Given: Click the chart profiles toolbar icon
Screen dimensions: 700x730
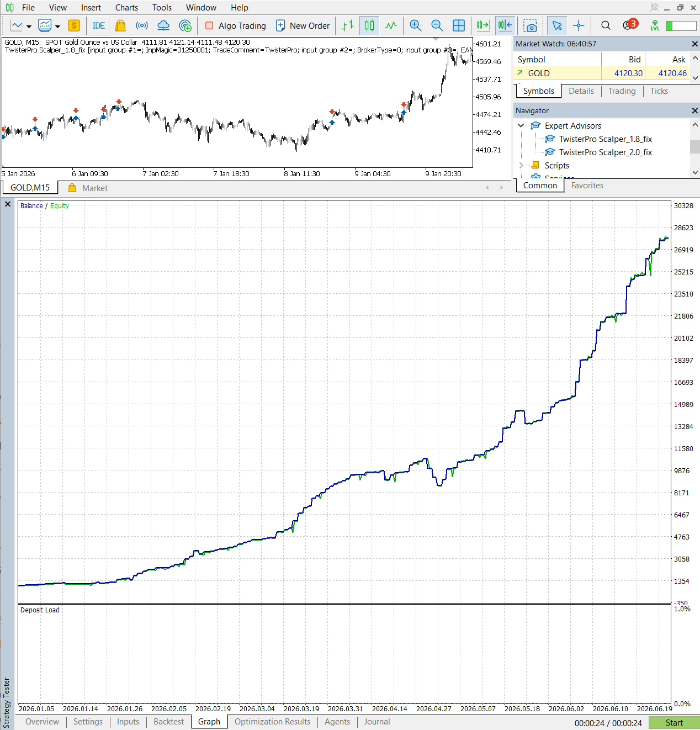Looking at the screenshot, I should click(45, 25).
